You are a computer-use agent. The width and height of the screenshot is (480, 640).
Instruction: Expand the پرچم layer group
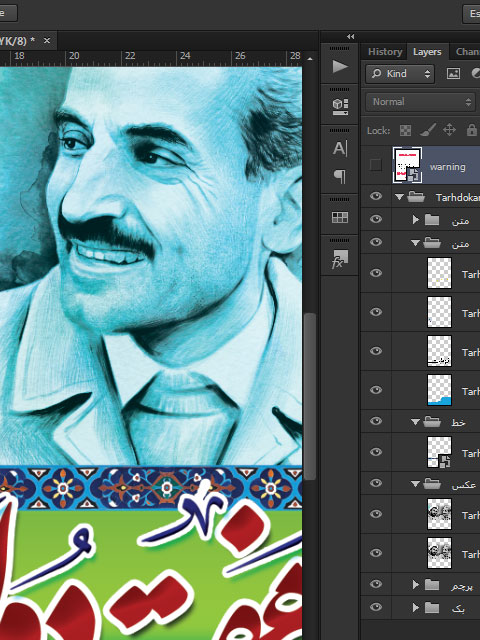416,584
